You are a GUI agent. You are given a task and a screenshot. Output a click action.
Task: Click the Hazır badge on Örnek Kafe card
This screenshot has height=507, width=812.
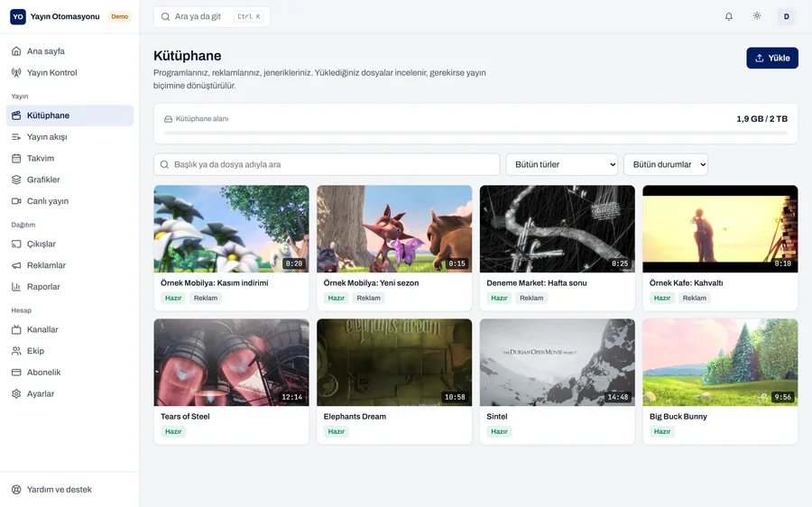(x=662, y=298)
